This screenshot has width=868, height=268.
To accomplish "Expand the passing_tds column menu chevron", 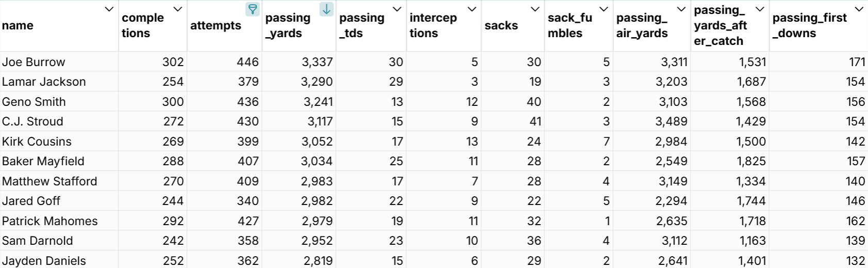I will point(397,9).
